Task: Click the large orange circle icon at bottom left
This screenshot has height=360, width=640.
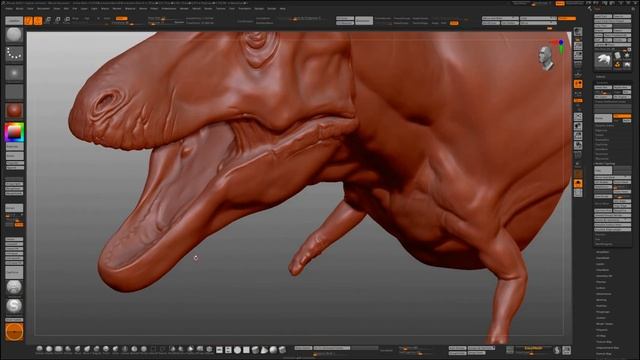Action: (x=14, y=332)
